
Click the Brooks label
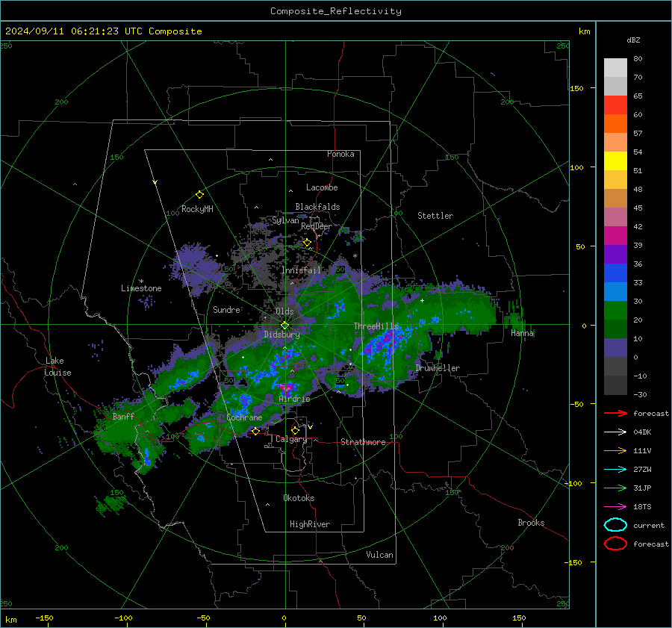531,523
